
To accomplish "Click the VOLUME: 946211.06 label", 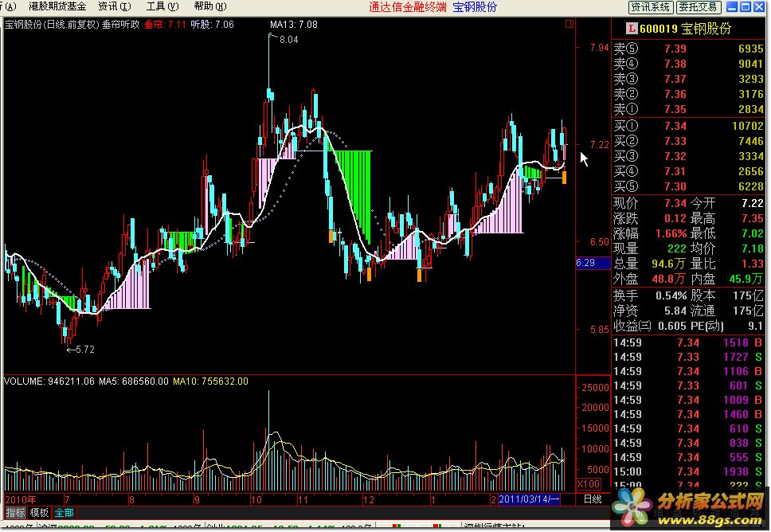I will 49,381.
